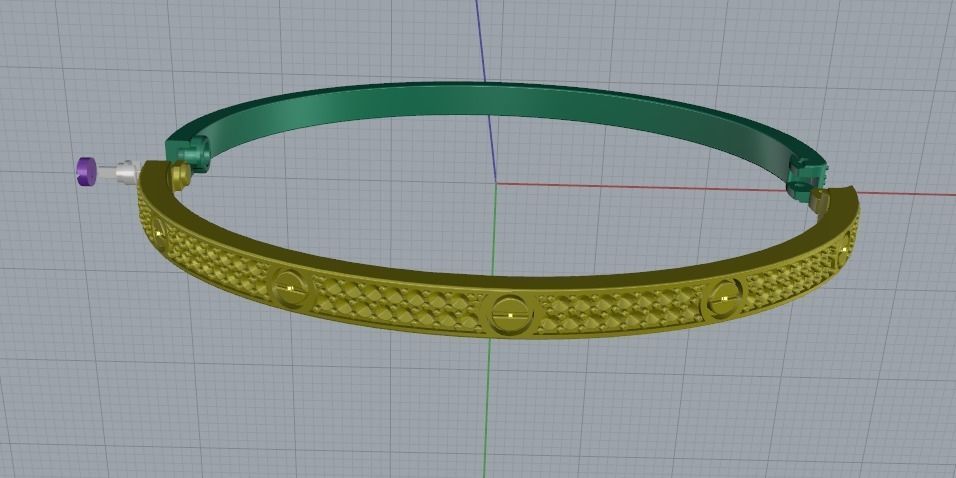Pick the green hinge block near the pin
Screen dimensions: 956x478
point(194,154)
